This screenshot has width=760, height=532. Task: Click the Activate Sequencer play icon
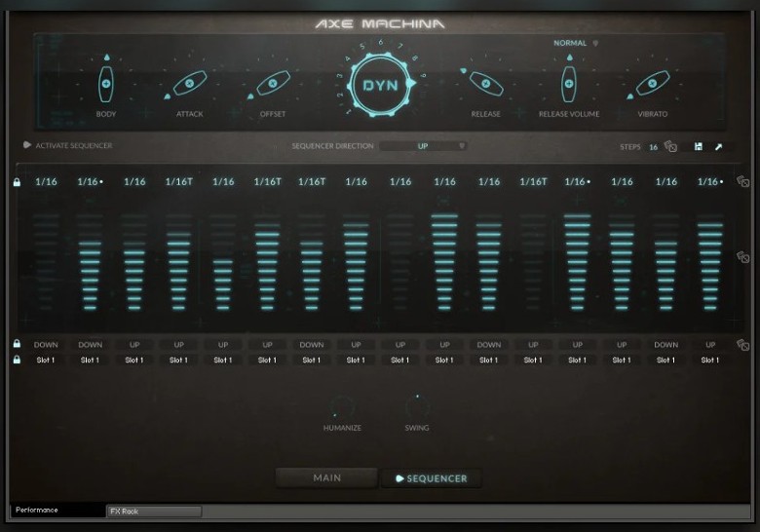(27, 145)
